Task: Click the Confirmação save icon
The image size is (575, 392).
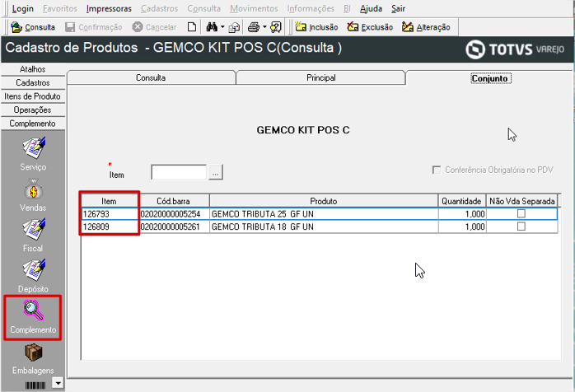Action: click(70, 27)
